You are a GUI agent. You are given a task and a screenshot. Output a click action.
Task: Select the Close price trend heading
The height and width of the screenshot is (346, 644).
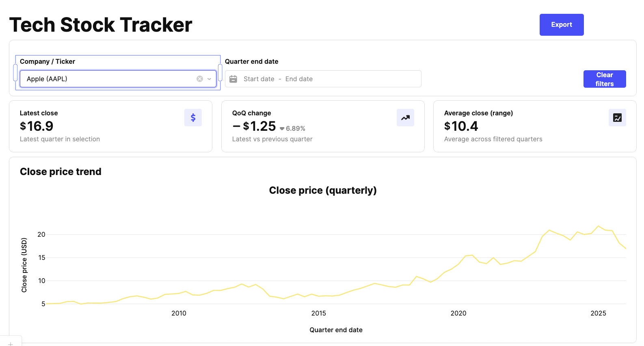click(x=61, y=172)
